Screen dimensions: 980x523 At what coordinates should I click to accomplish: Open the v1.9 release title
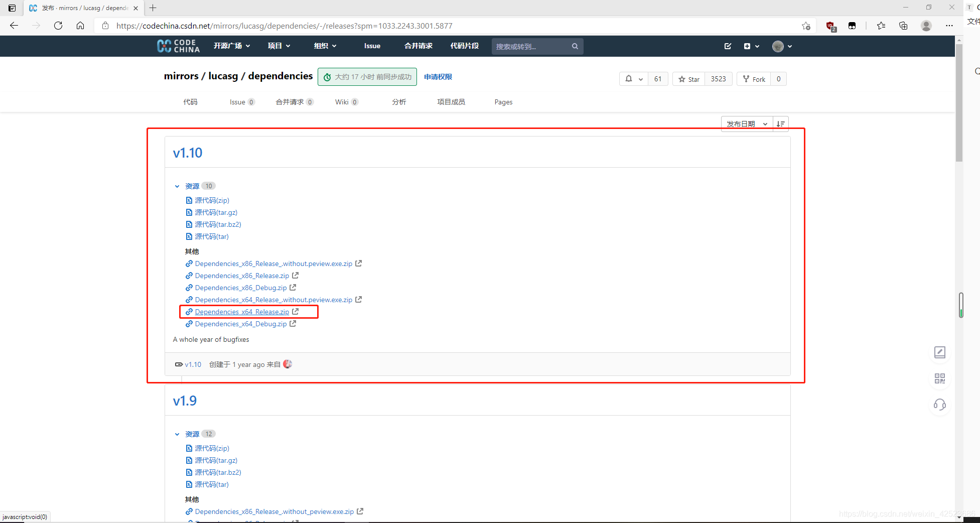185,401
